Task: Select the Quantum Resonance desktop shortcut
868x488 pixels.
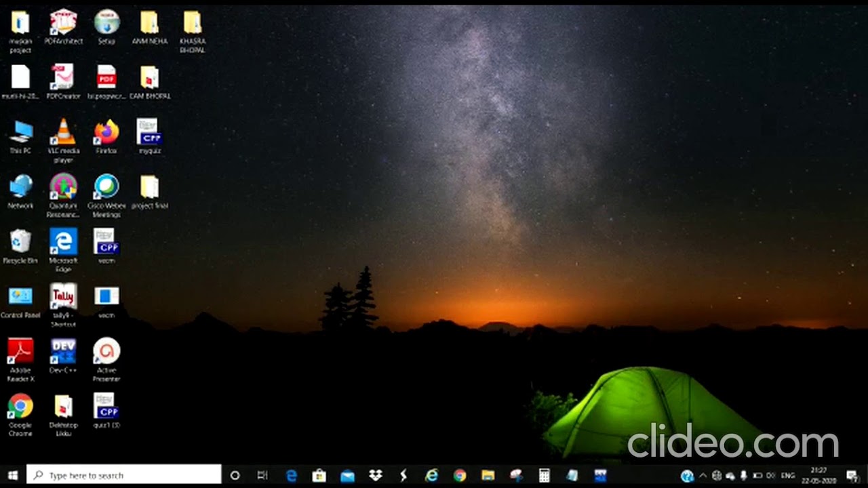Action: (63, 195)
